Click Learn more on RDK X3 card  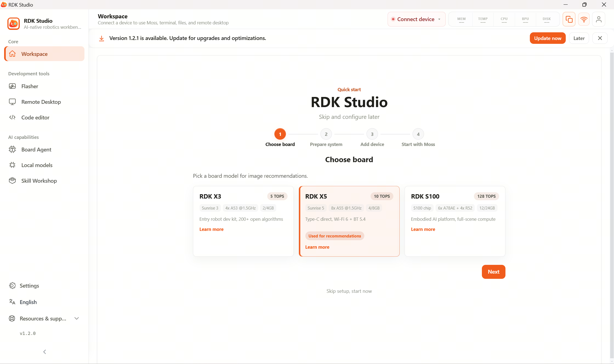pos(211,229)
